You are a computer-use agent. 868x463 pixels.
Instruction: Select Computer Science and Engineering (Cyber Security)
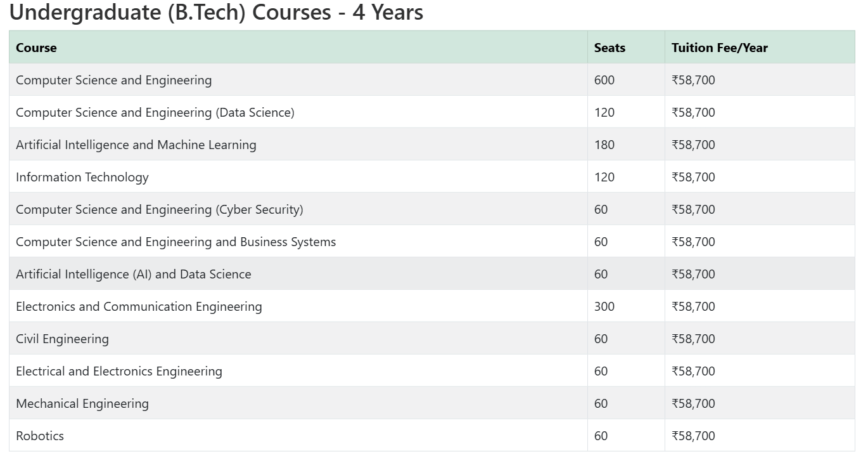159,209
